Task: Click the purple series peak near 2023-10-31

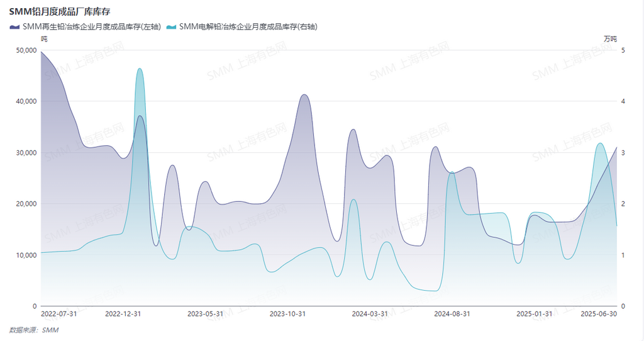Action: [304, 94]
